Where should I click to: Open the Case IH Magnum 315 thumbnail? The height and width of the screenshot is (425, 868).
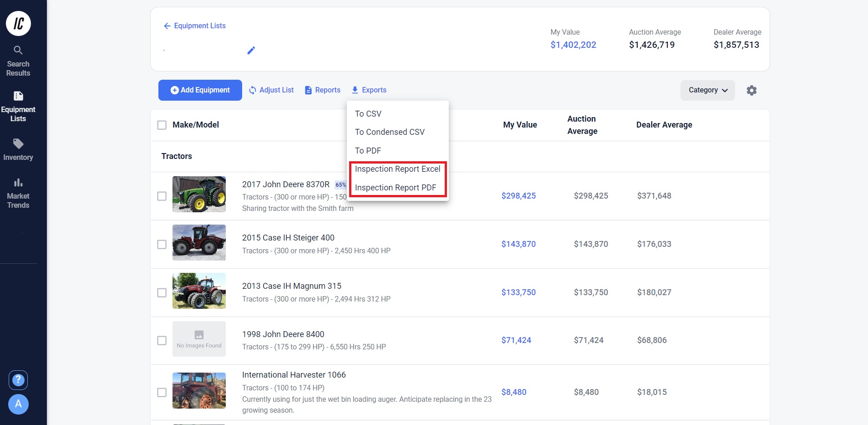(199, 291)
